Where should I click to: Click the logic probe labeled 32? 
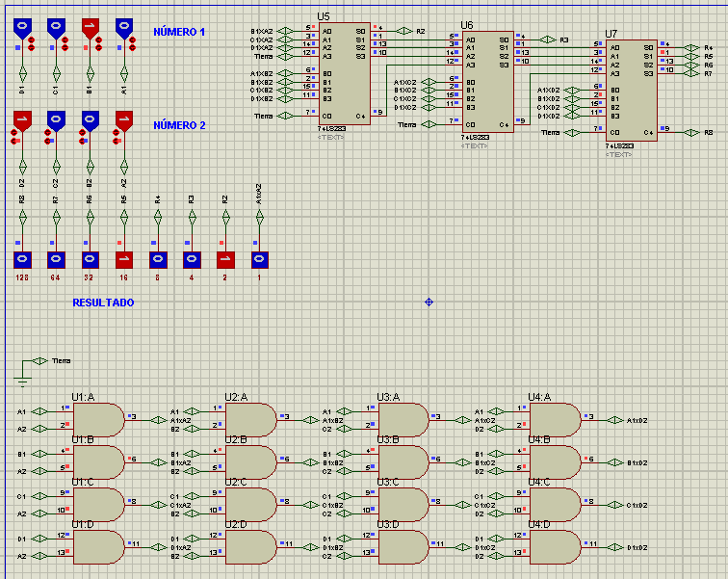[x=91, y=259]
